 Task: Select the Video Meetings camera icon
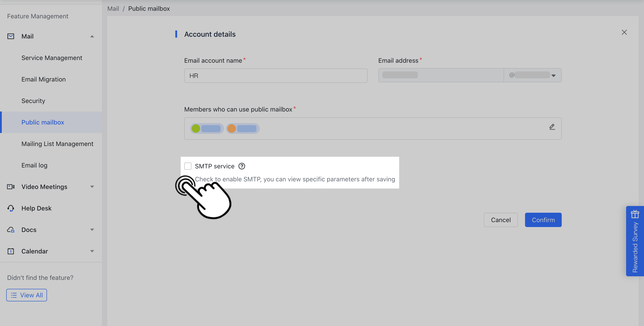pyautogui.click(x=11, y=187)
